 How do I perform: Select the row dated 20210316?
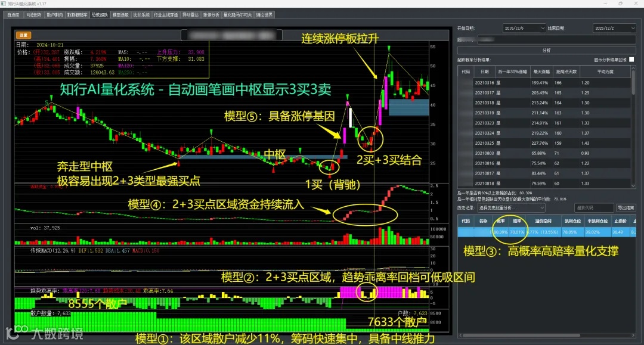[x=544, y=83]
